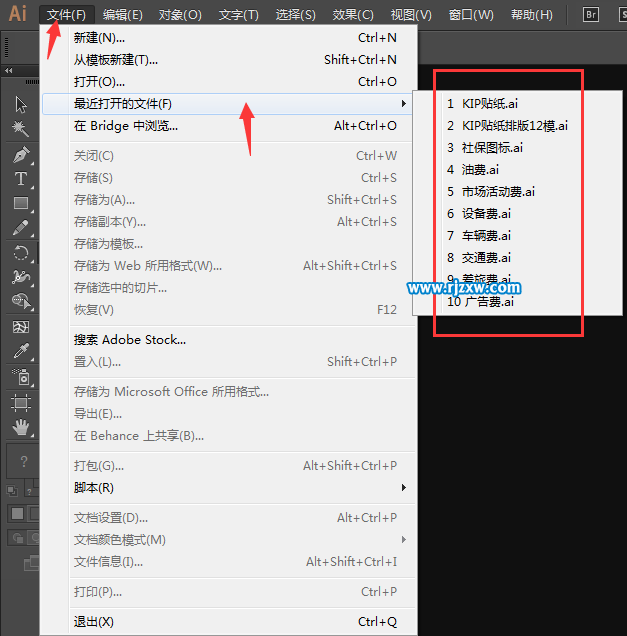627x636 pixels.
Task: Click the 打印(P)... menu entry
Action: (x=229, y=592)
